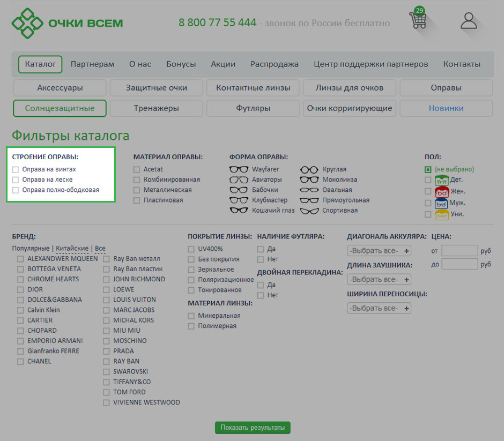
Task: Open the Акции menu item
Action: (x=223, y=64)
